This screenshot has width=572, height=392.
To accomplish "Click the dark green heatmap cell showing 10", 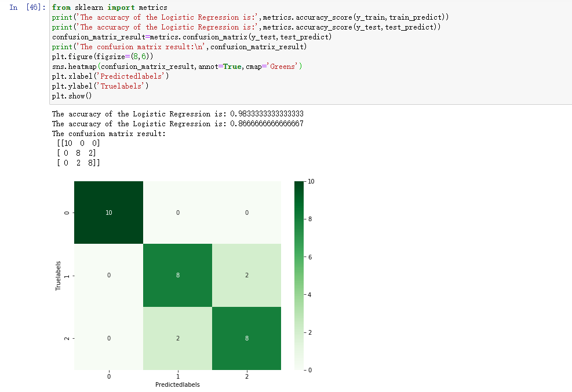I will point(109,213).
